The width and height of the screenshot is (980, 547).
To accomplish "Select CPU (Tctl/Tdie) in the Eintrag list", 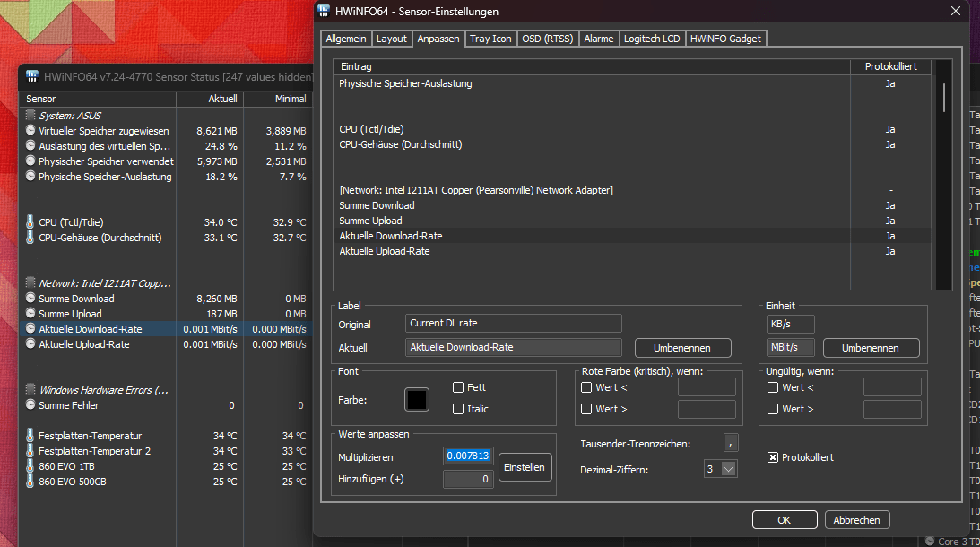I will pyautogui.click(x=632, y=129).
